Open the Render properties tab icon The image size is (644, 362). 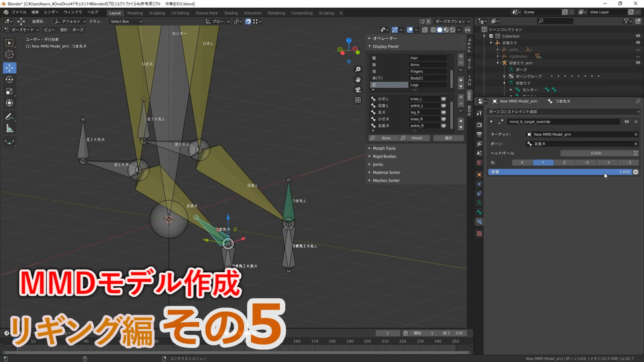479,125
